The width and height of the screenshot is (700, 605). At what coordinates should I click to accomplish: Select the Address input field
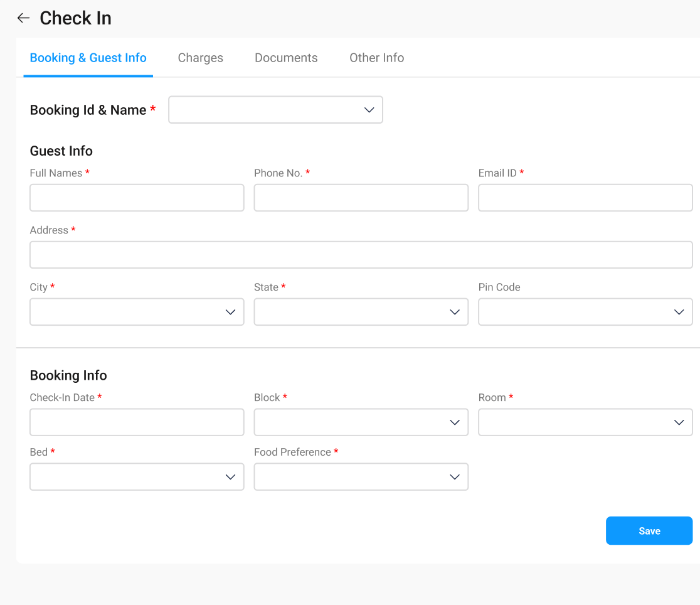(361, 255)
